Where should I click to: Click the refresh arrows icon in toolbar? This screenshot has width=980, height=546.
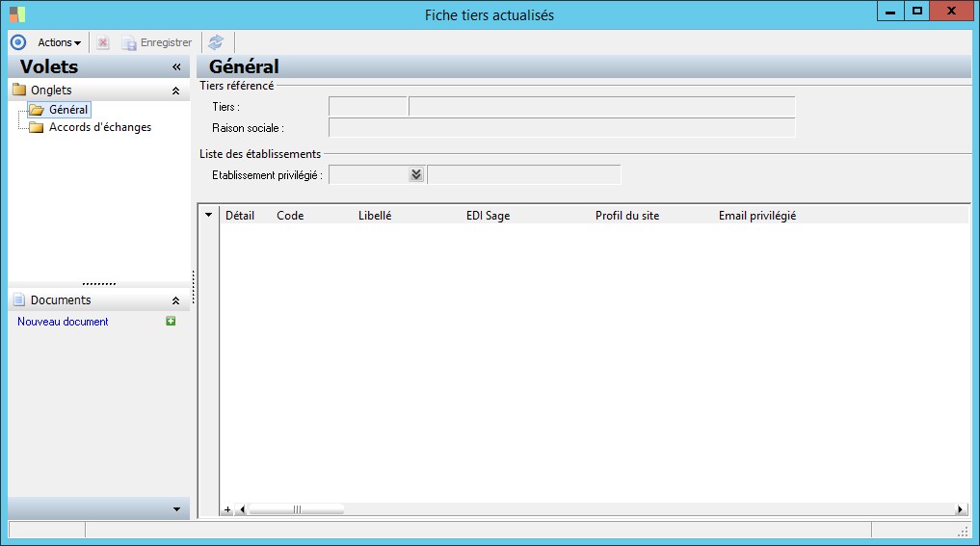point(216,42)
